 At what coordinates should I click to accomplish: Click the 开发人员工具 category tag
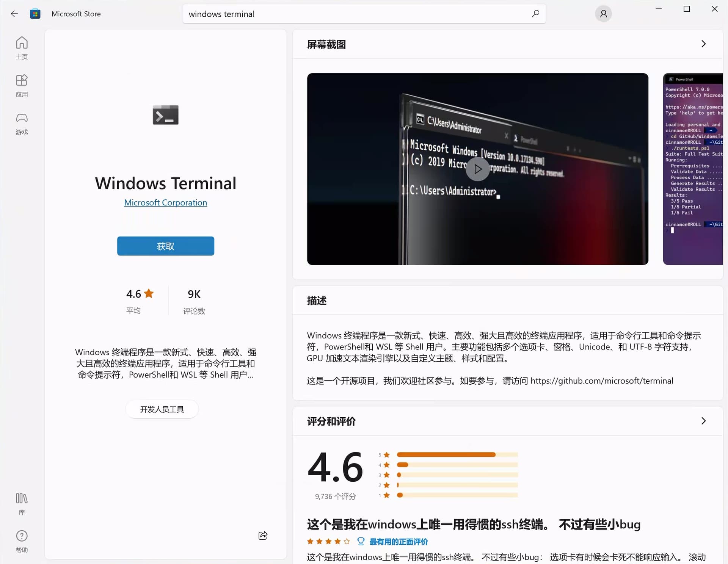click(162, 409)
